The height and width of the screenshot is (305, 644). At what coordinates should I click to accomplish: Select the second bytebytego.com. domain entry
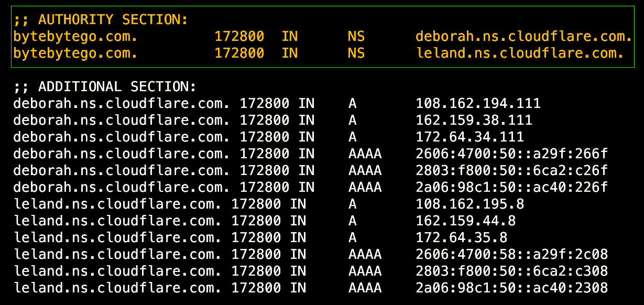pyautogui.click(x=75, y=53)
